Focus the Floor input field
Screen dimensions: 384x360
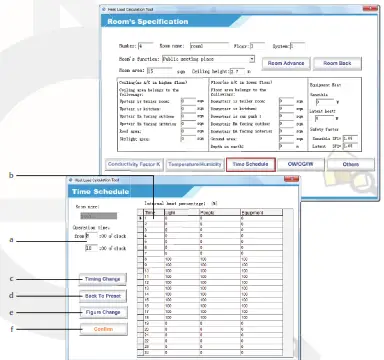tap(257, 46)
